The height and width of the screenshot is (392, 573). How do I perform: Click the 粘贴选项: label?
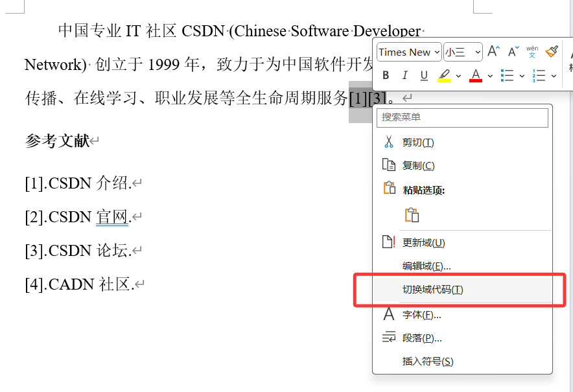(424, 190)
